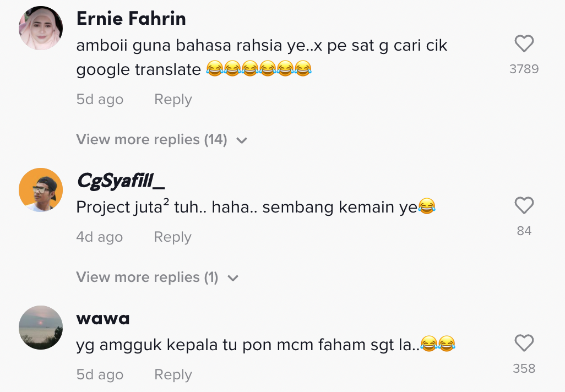Click View more replies (1) text

click(147, 277)
